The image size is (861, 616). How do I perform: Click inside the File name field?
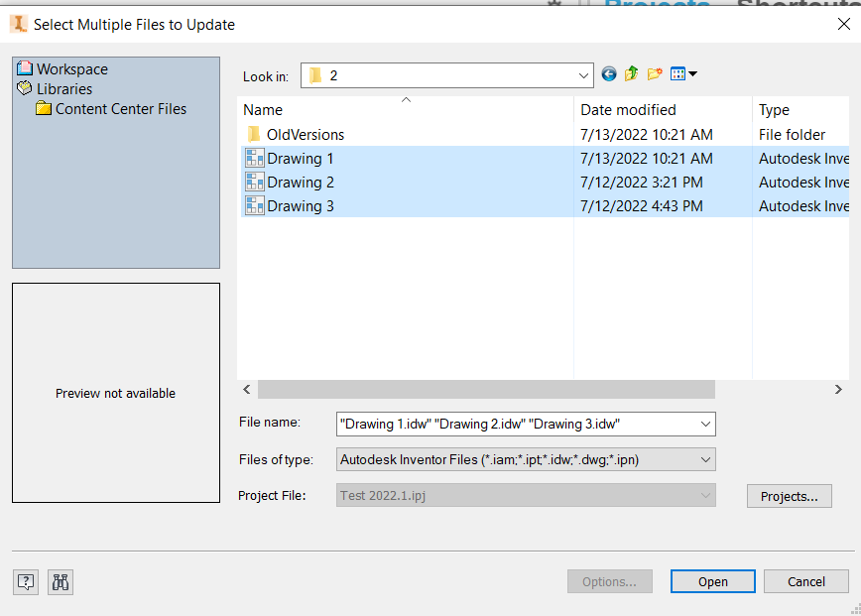point(496,424)
